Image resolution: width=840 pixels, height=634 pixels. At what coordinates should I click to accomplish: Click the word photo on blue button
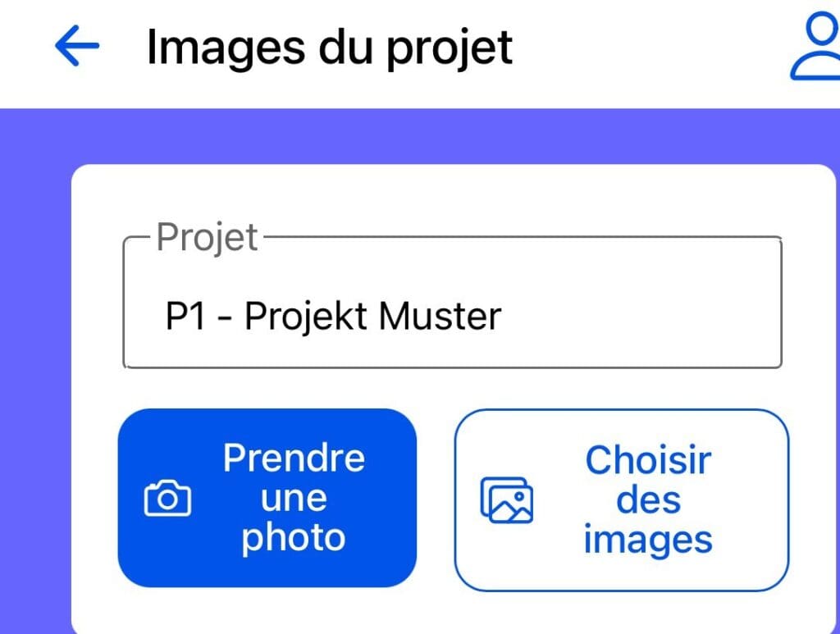pyautogui.click(x=293, y=538)
